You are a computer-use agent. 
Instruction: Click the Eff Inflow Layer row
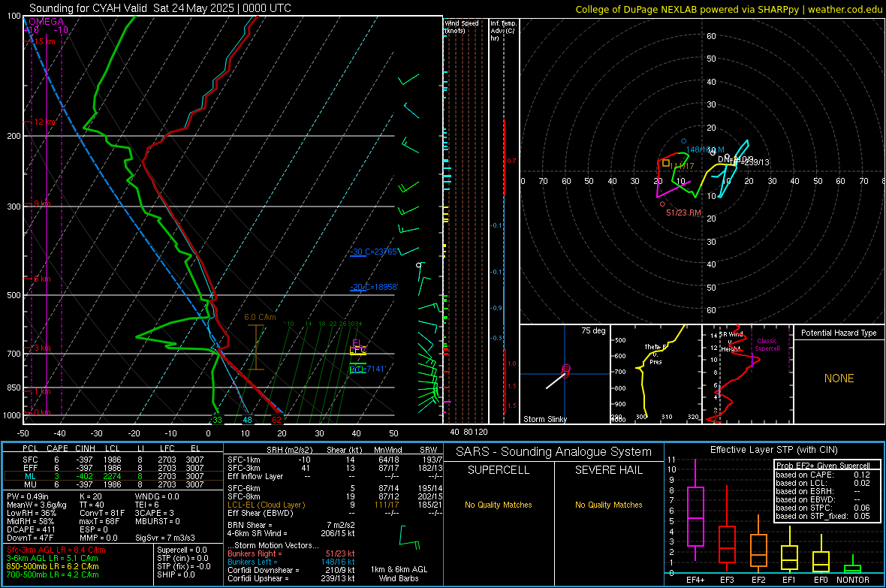tap(335, 476)
